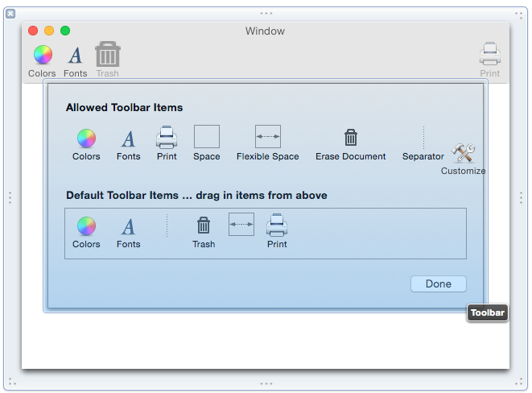Click the Done button
Screen dimensions: 532x393
439,283
